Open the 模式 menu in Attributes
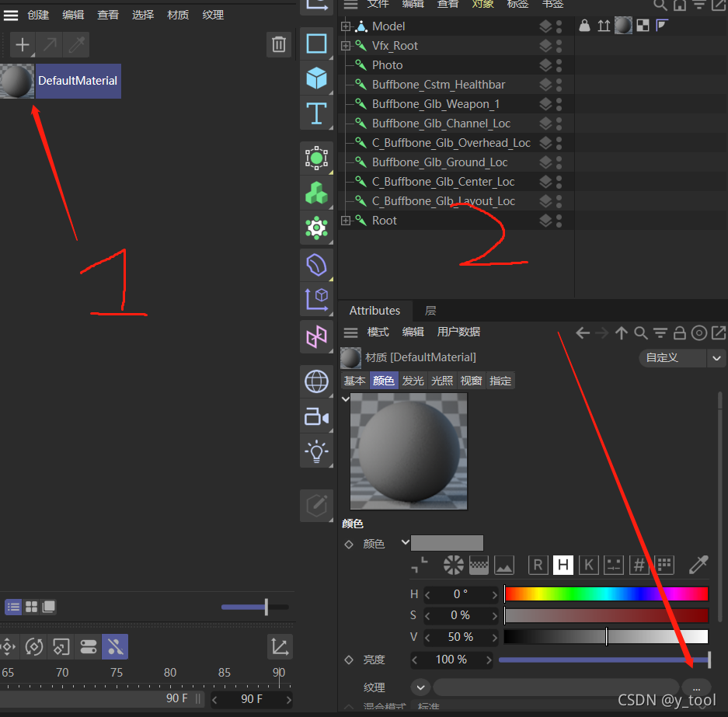728x717 pixels. [378, 332]
